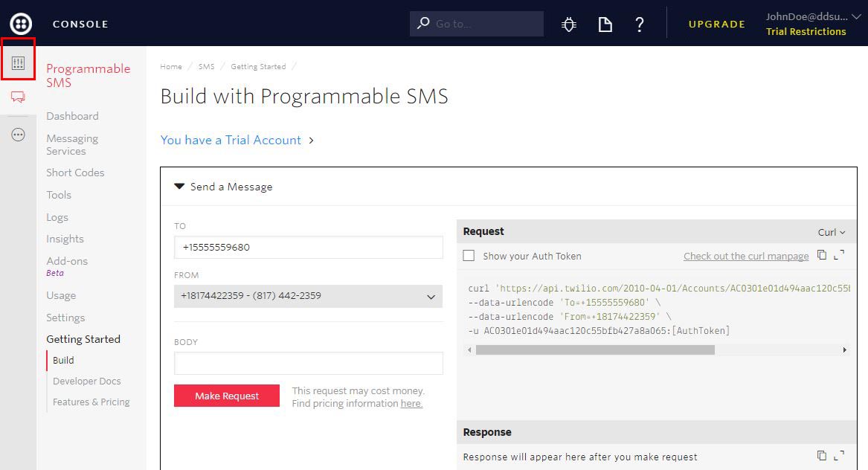
Task: Click the scroll right arrow in Request code
Action: (845, 350)
